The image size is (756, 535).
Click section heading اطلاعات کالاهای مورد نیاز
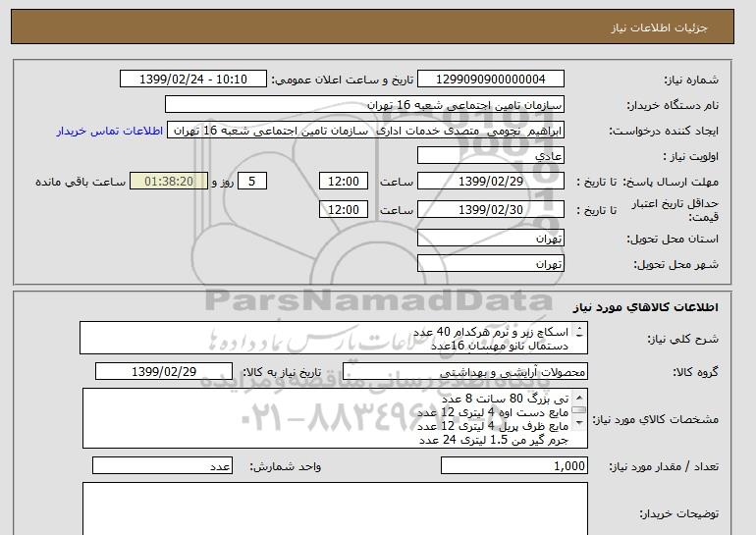(646, 307)
